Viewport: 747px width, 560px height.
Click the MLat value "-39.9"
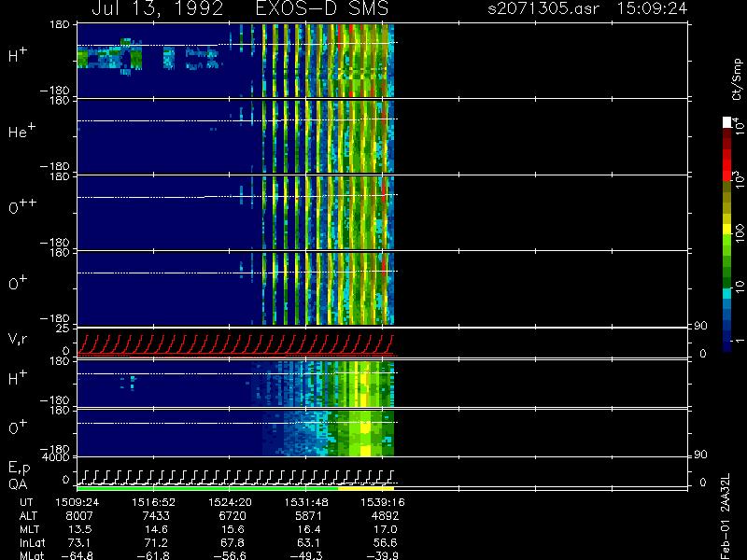(383, 555)
